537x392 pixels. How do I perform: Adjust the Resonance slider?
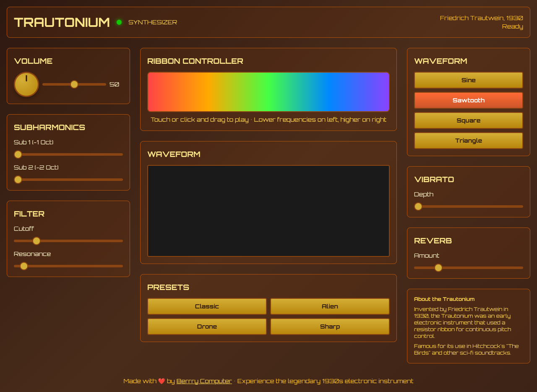tap(23, 266)
